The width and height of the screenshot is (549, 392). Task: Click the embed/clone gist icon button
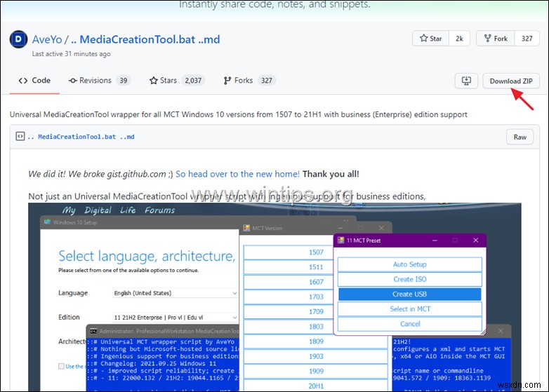pyautogui.click(x=465, y=81)
